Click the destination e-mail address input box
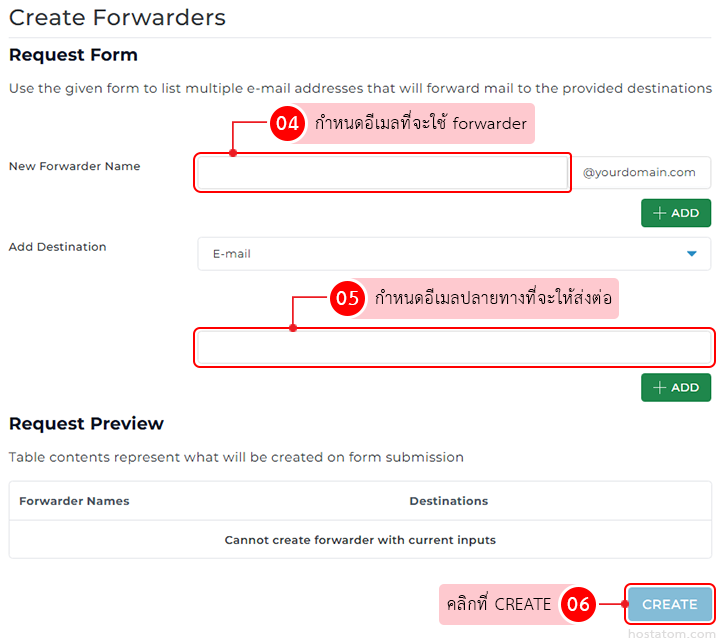 point(454,348)
